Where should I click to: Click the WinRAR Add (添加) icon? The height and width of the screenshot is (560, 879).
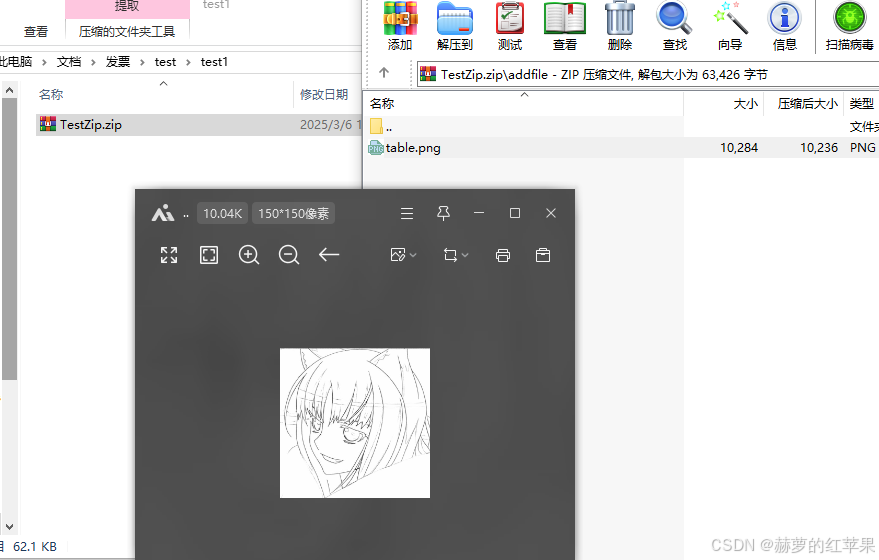pyautogui.click(x=400, y=26)
